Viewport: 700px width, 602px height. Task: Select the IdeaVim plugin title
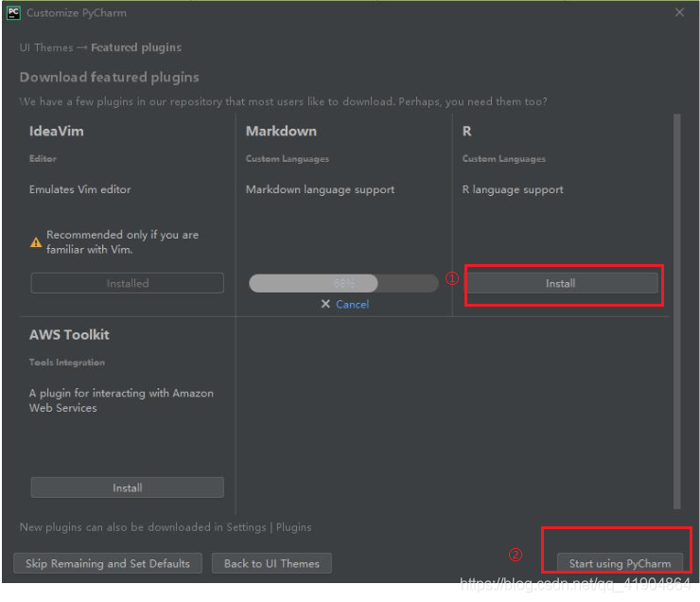pos(56,132)
